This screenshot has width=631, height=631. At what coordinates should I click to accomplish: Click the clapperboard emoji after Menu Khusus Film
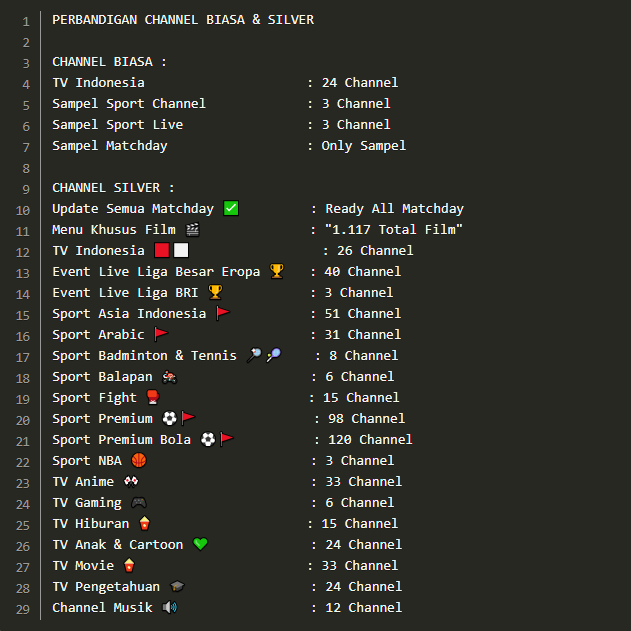tap(192, 229)
